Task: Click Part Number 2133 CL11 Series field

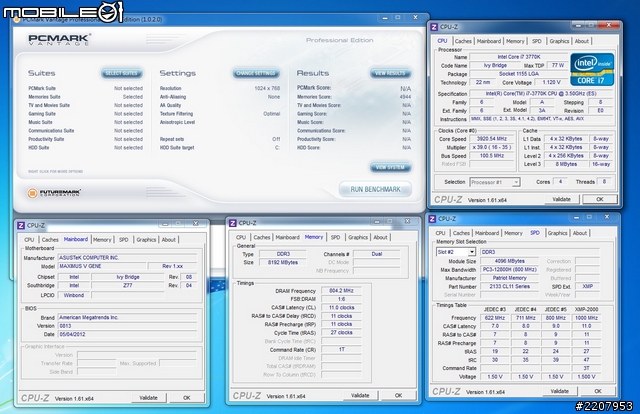Action: [x=510, y=287]
